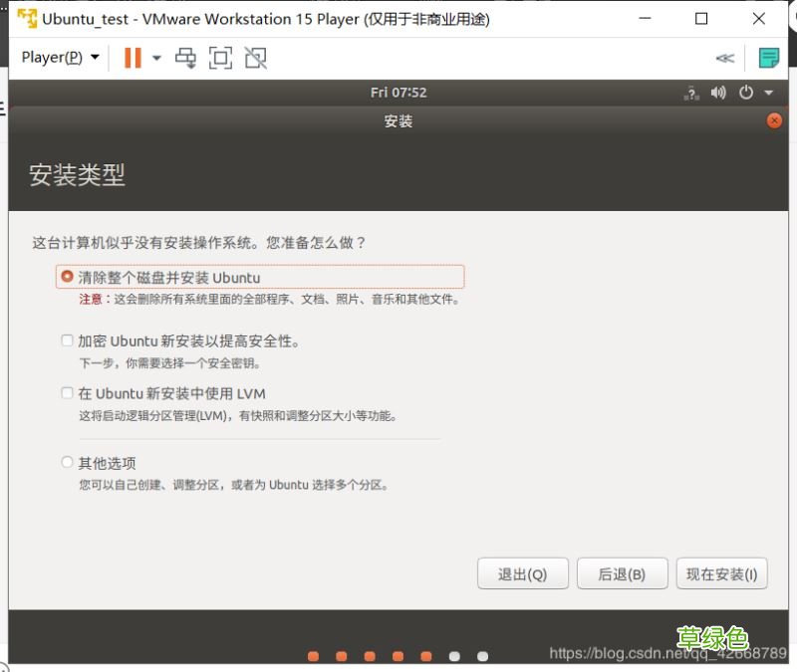Minimize the VMware Player window
The height and width of the screenshot is (672, 797).
point(645,19)
